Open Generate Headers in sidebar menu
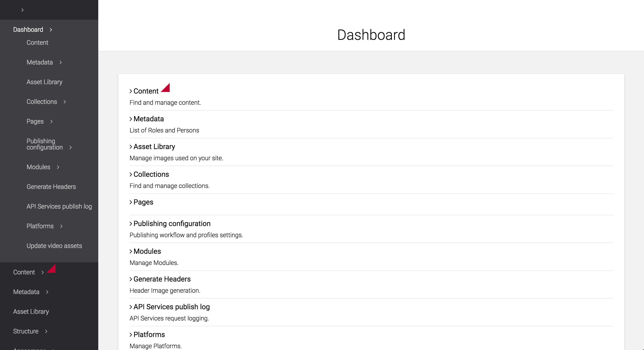The image size is (644, 350). point(51,187)
